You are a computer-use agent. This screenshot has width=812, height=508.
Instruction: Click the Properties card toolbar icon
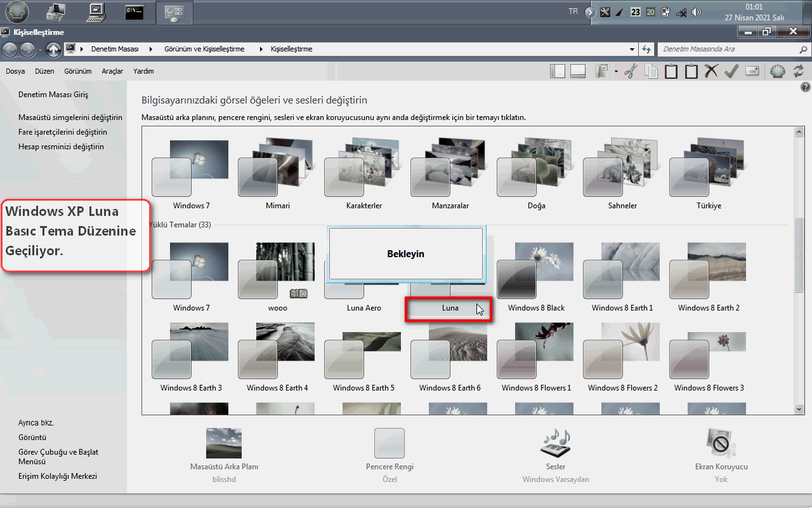click(752, 71)
